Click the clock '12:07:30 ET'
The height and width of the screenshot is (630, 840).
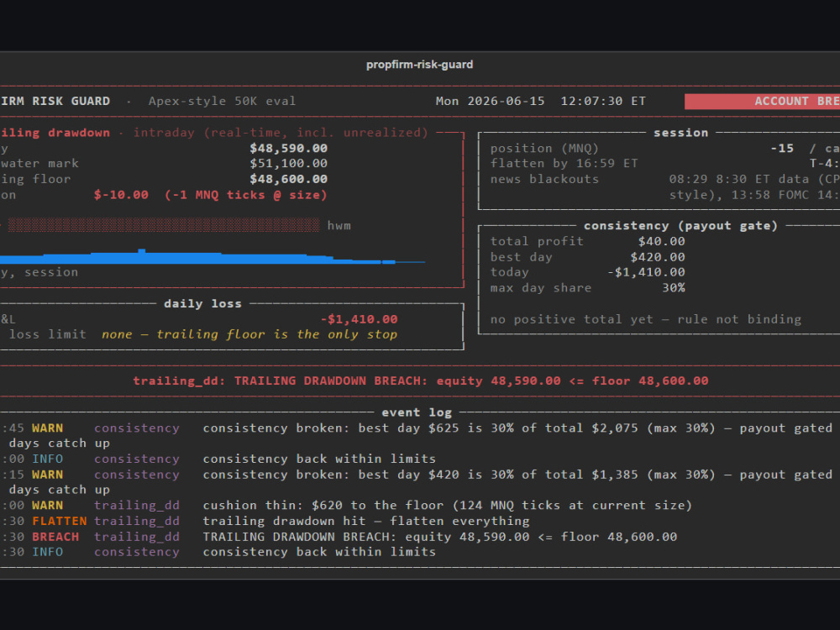[602, 102]
